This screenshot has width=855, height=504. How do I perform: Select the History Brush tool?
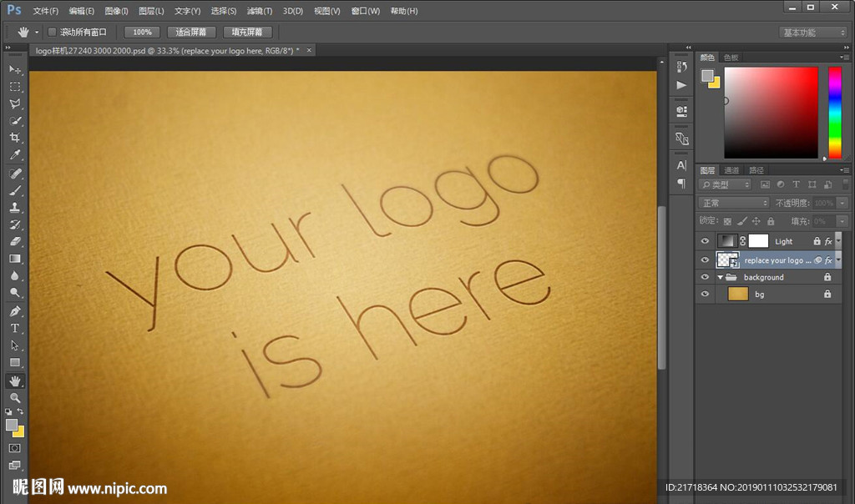coord(15,224)
